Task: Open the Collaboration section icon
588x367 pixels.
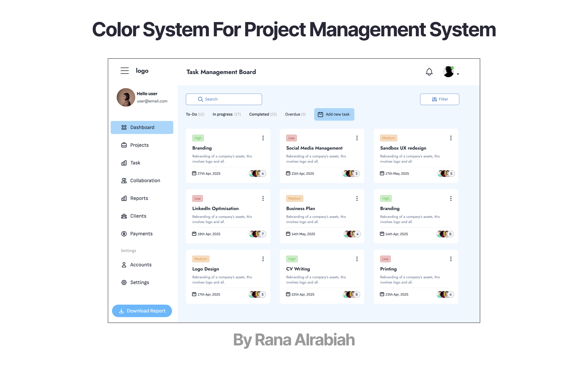Action: tap(124, 180)
